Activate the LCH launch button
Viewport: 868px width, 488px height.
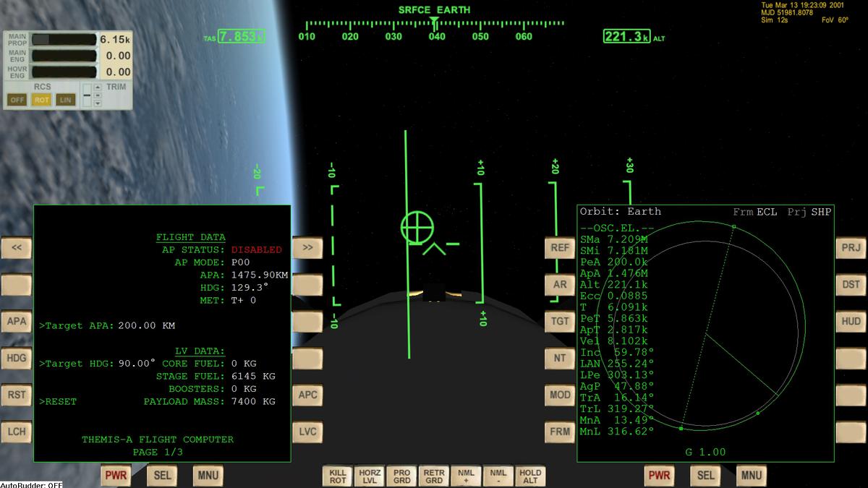[x=17, y=432]
